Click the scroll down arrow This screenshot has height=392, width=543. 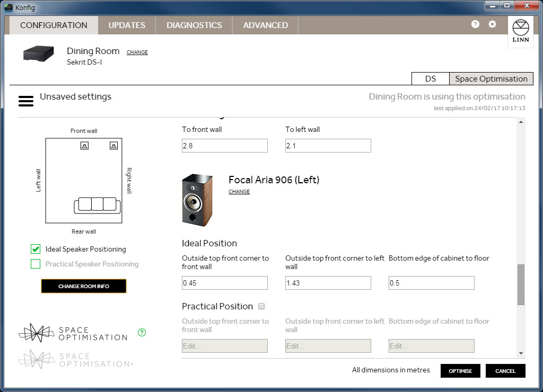(x=521, y=353)
